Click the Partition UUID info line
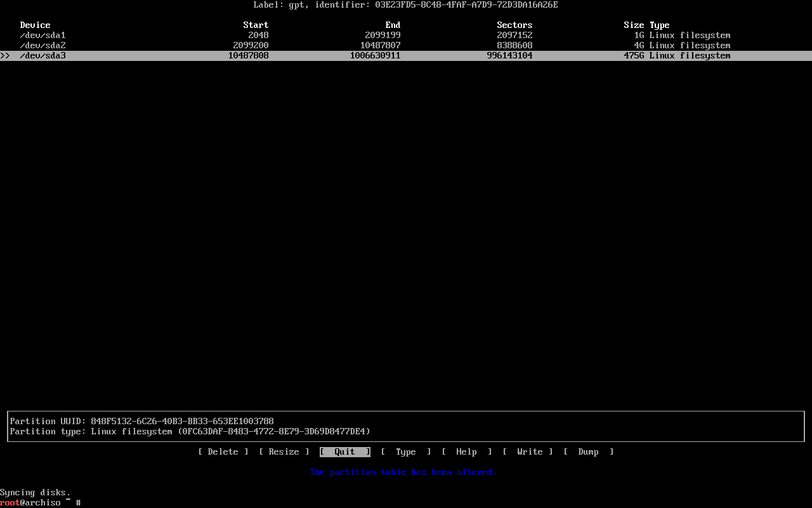 click(141, 420)
